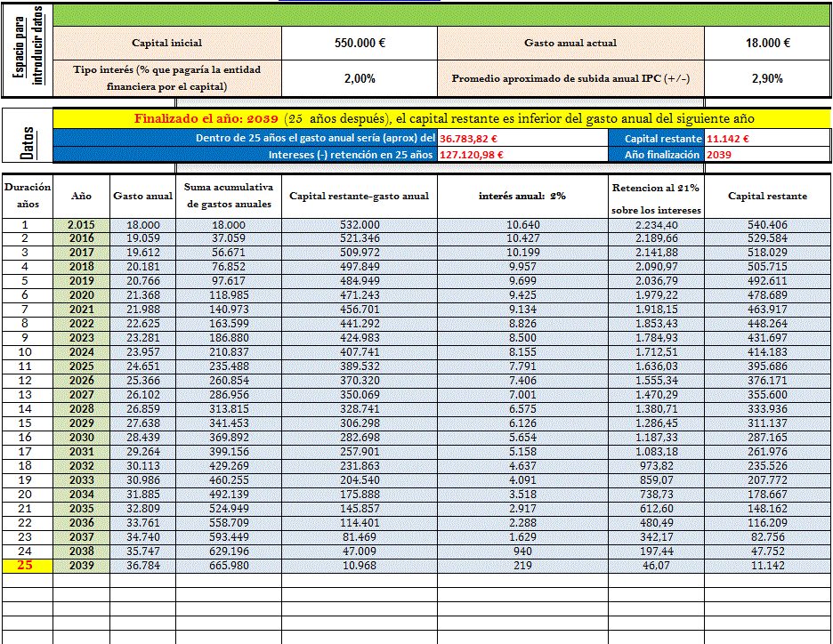Click the blue Año finalización label

(656, 155)
